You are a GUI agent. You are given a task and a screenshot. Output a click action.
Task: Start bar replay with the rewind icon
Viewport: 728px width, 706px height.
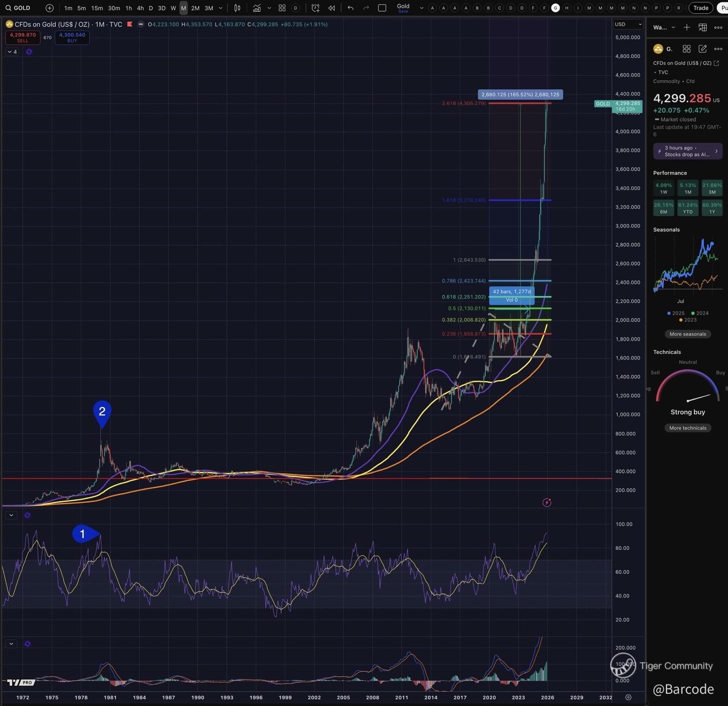[332, 8]
